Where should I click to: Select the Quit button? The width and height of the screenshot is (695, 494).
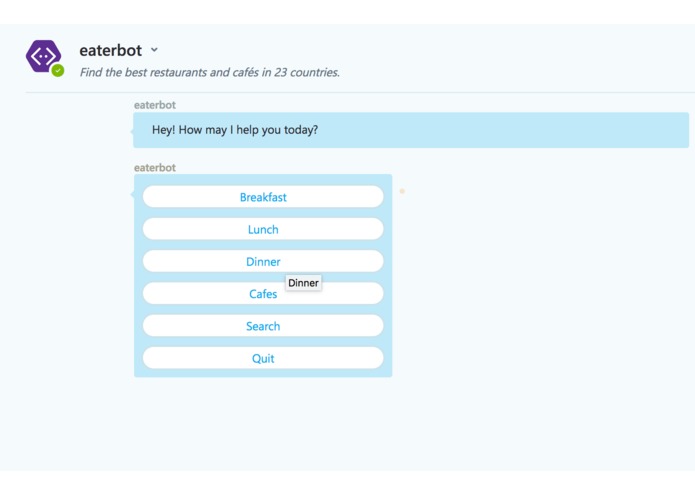click(x=263, y=358)
